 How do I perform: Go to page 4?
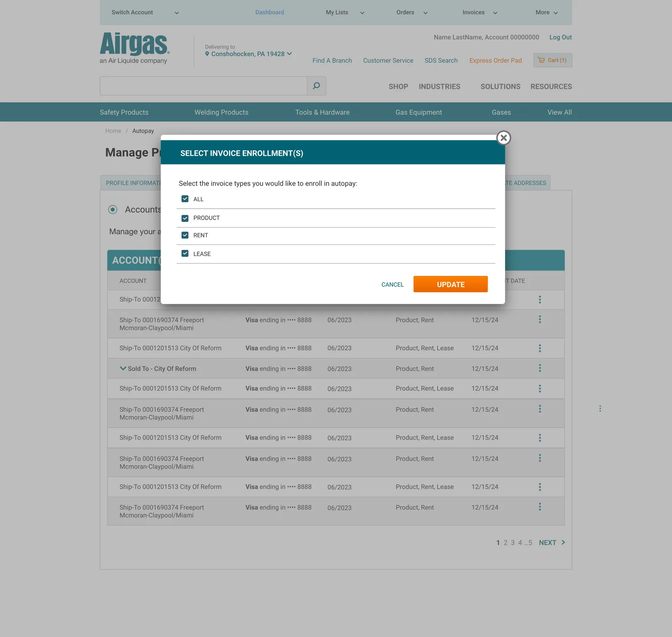point(520,543)
